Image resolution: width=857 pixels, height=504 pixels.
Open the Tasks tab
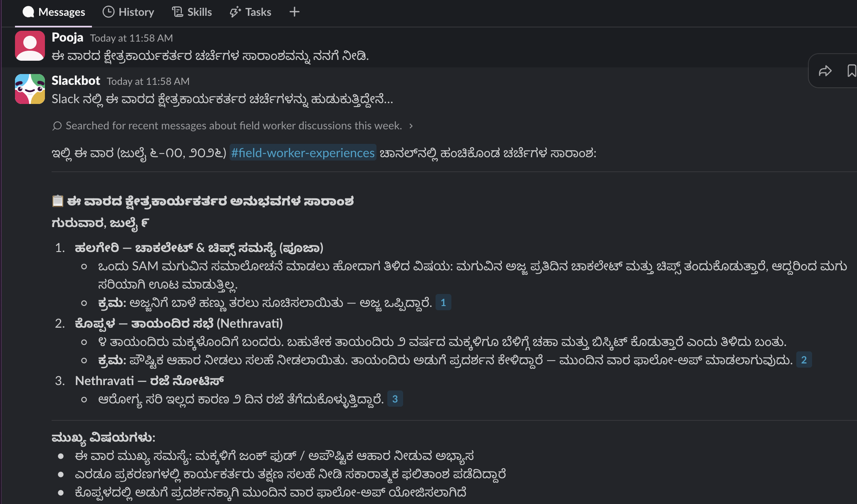(250, 12)
